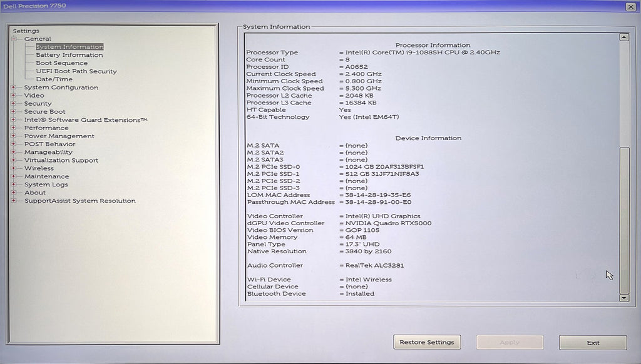This screenshot has width=641, height=364.
Task: Select the Wireless category label
Action: pos(39,168)
